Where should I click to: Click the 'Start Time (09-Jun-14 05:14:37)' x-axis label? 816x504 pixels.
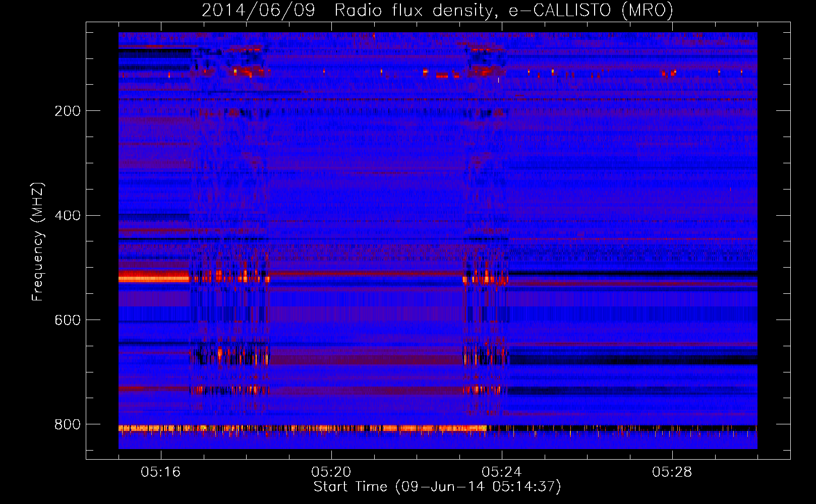437,487
